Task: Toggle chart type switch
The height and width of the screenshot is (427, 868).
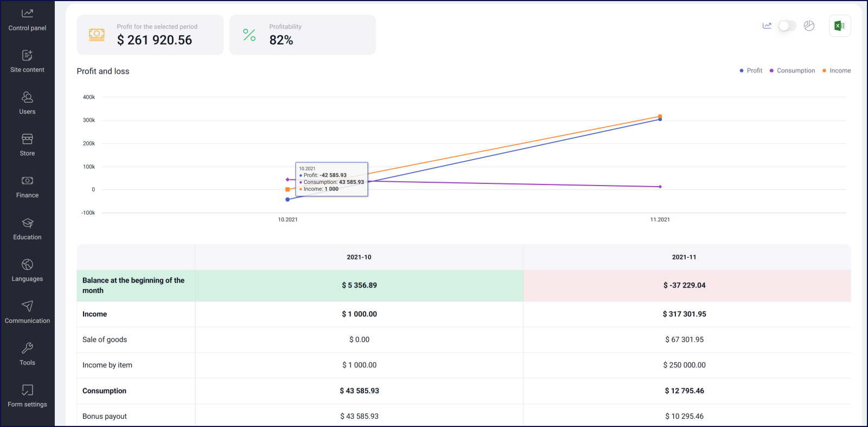Action: point(787,26)
